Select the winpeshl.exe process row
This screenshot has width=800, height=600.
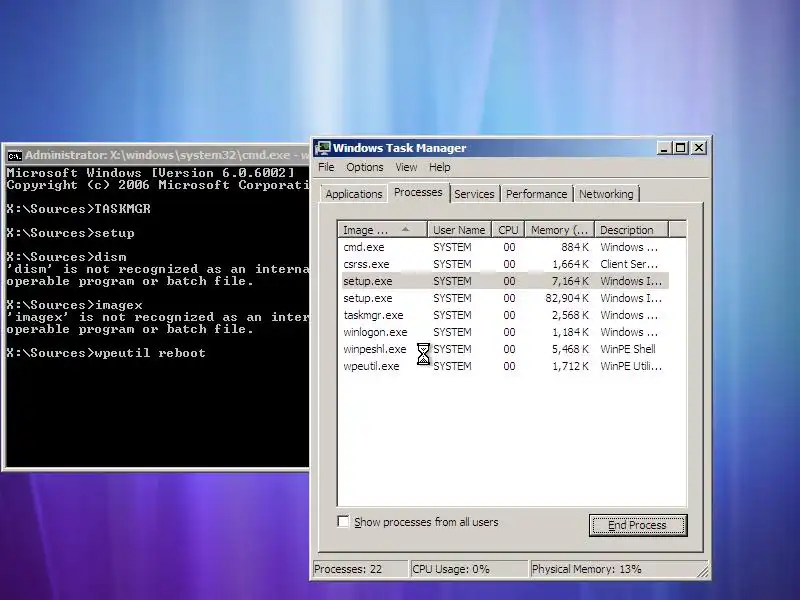click(504, 349)
